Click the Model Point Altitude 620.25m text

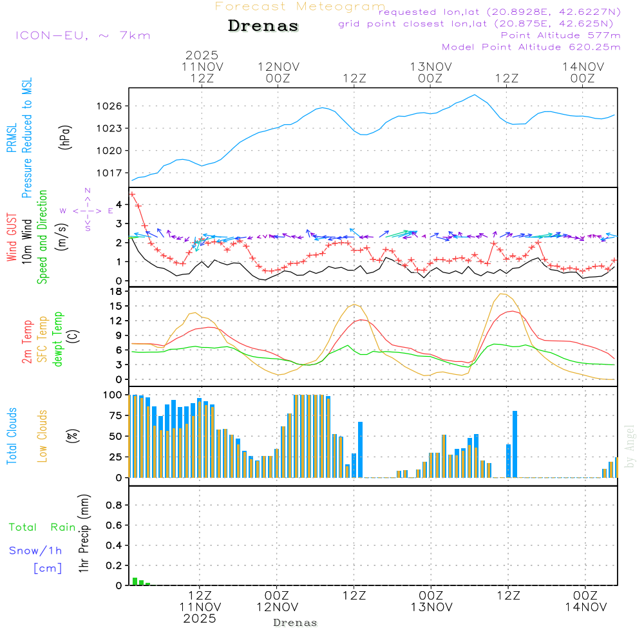coord(531,47)
